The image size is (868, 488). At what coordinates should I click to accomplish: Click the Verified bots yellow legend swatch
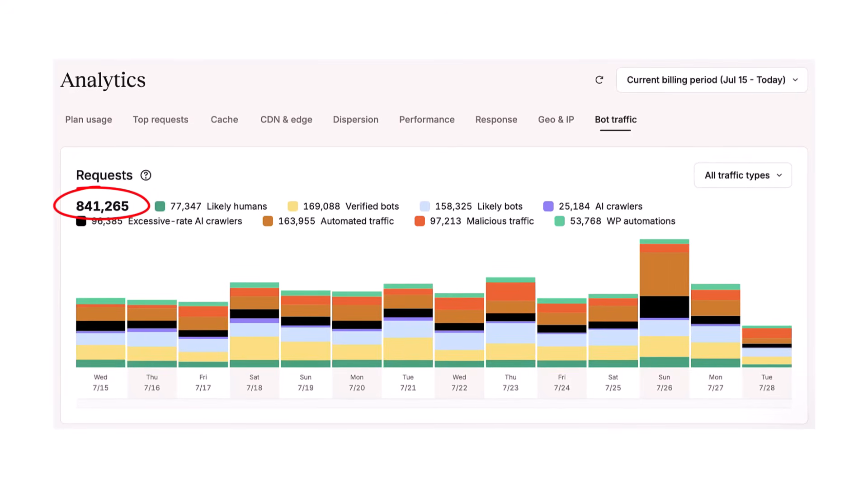click(292, 206)
